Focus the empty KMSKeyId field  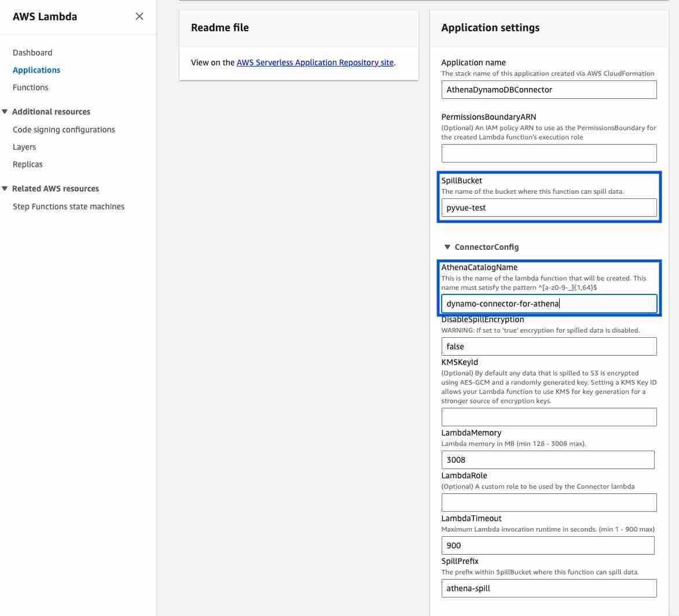click(549, 417)
